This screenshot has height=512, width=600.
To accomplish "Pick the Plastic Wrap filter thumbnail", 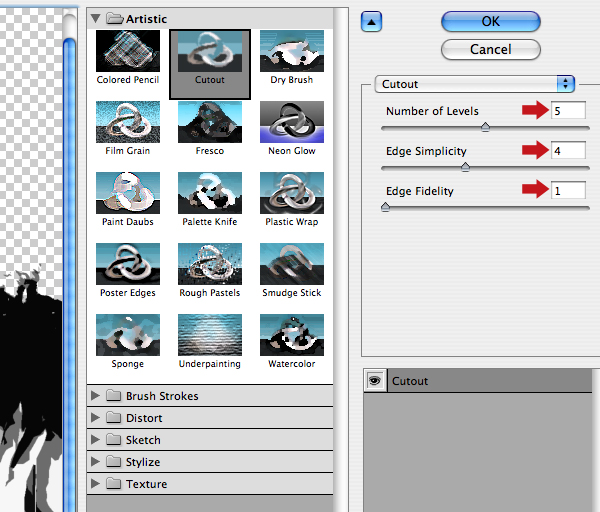I will coord(292,193).
